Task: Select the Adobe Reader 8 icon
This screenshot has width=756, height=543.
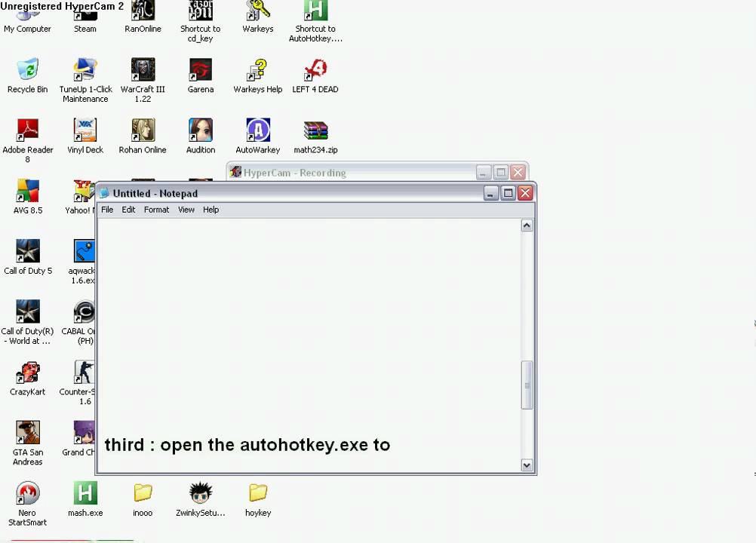Action: point(27,141)
